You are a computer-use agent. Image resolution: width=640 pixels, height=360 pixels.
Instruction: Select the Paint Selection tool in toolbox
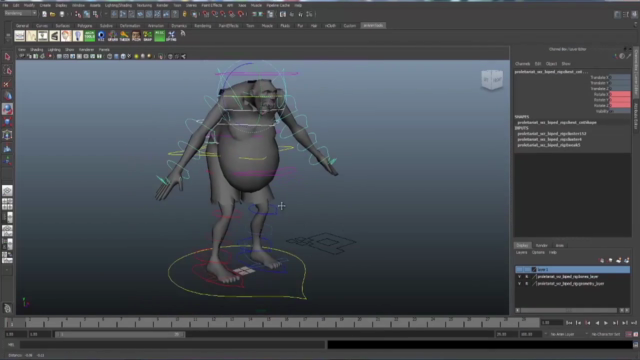7,84
